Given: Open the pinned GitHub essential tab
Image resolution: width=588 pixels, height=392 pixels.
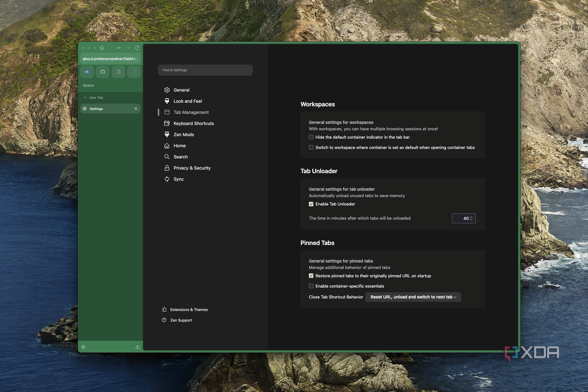Looking at the screenshot, I should pos(103,72).
